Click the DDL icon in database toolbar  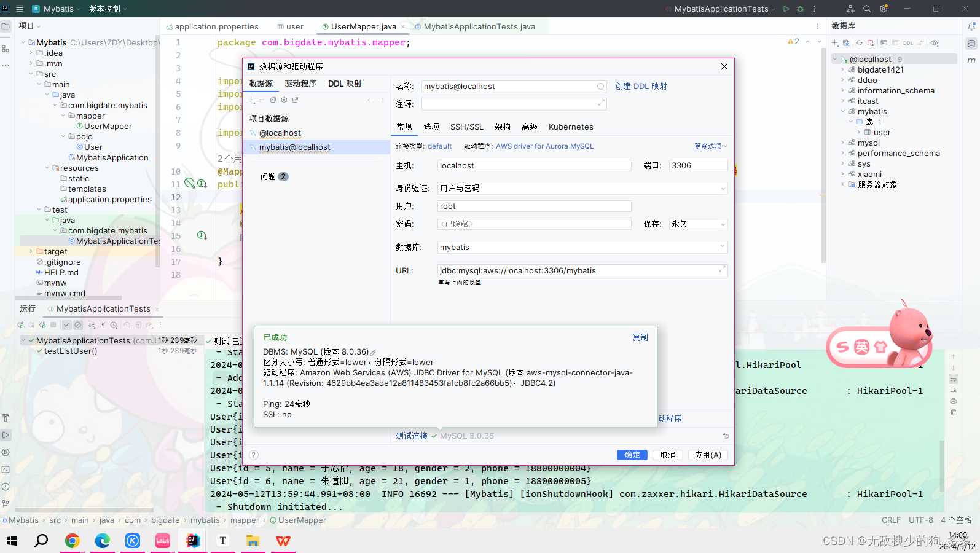coord(907,43)
